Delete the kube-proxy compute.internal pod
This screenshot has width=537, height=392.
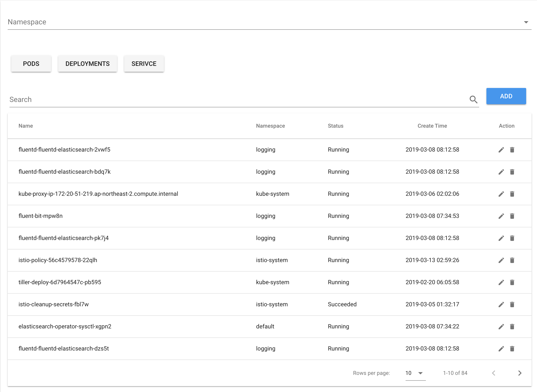512,194
